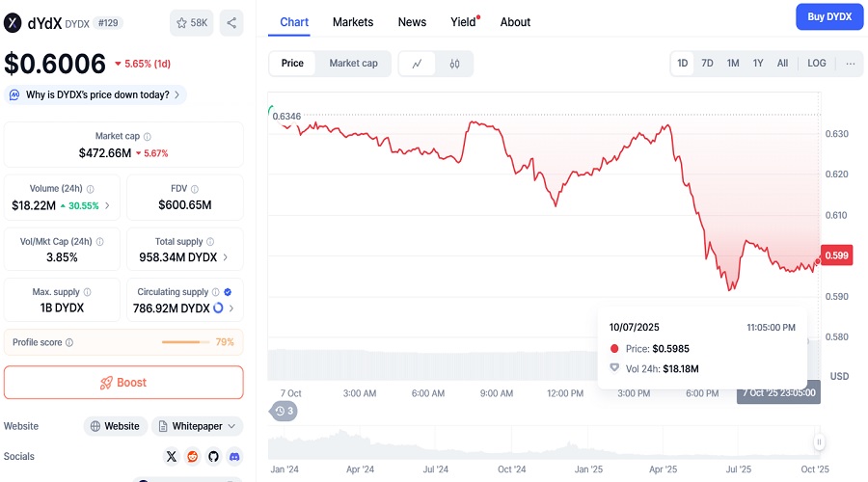Viewport: 868px width, 482px height.
Task: Click the AI icon beside price-down question
Action: pyautogui.click(x=14, y=94)
